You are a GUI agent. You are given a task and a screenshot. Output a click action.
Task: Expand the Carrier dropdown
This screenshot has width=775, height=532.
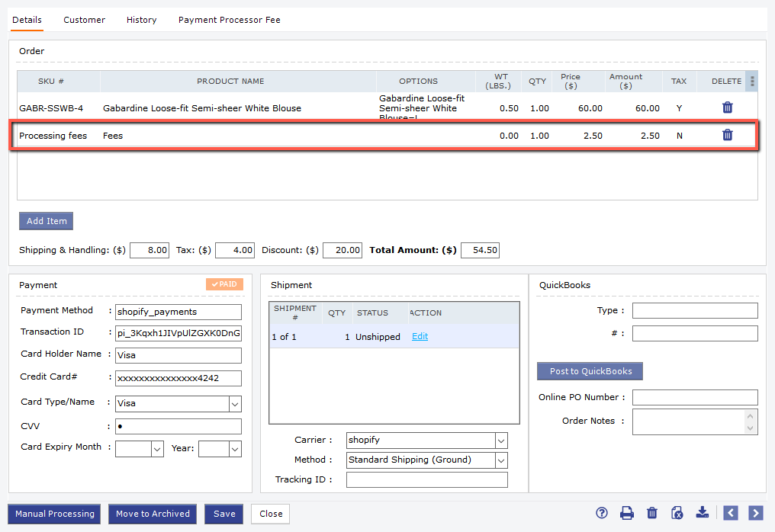pos(500,441)
